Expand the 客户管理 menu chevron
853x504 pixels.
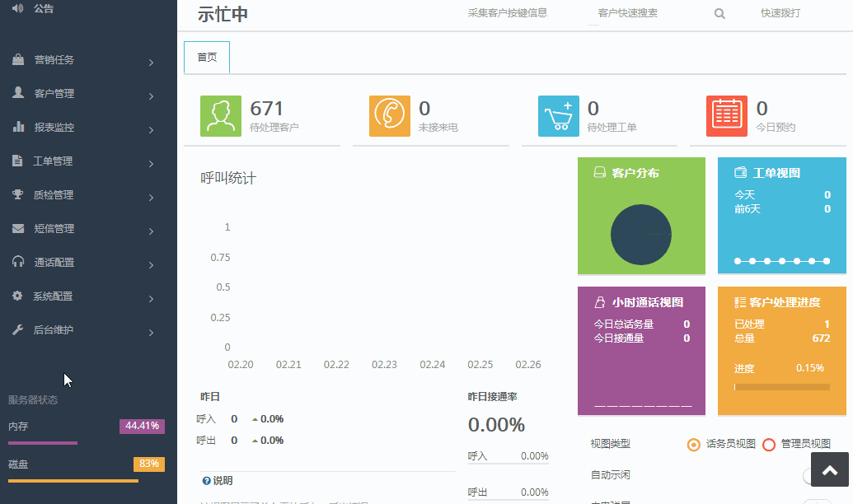click(x=152, y=96)
